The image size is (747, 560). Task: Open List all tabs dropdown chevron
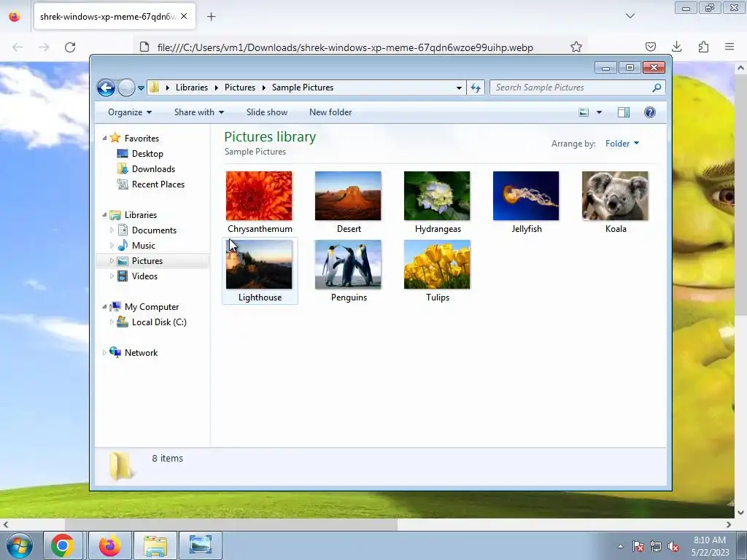point(630,16)
